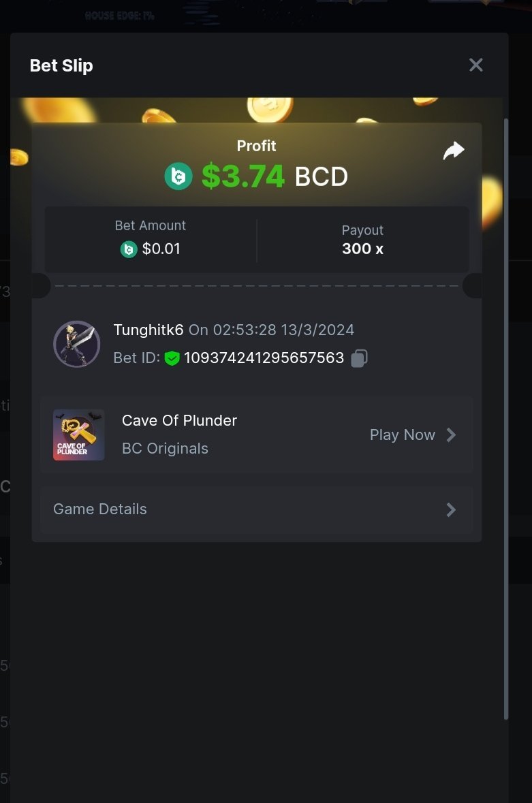Open the Game Details row
The image size is (532, 803).
tap(256, 509)
